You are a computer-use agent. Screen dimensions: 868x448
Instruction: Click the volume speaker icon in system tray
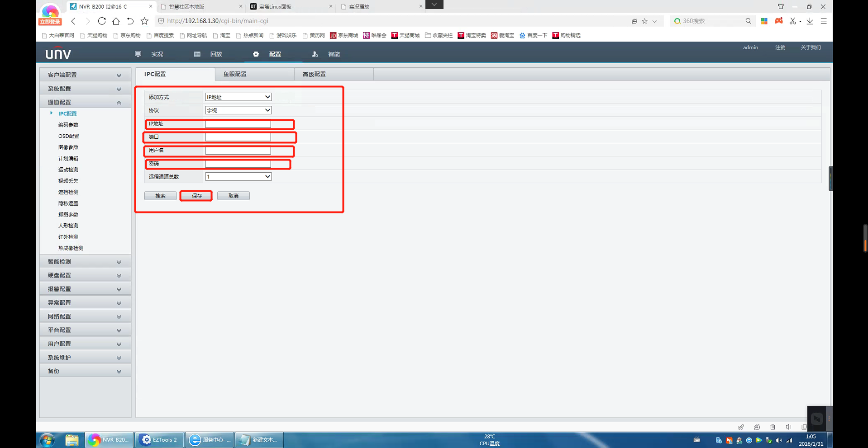tap(778, 440)
